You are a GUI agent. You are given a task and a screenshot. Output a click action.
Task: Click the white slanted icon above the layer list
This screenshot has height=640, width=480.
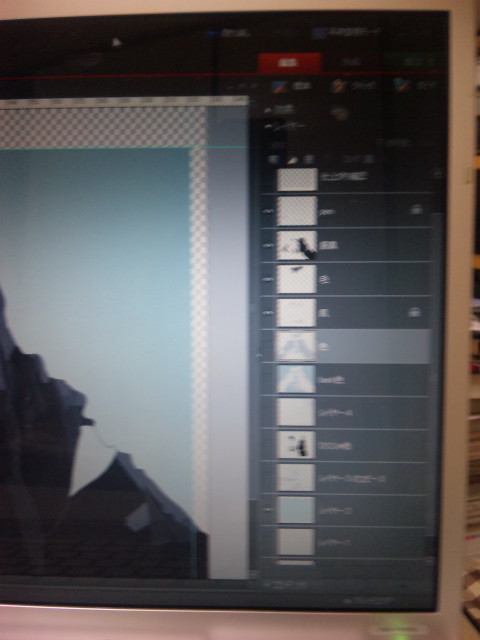292,160
